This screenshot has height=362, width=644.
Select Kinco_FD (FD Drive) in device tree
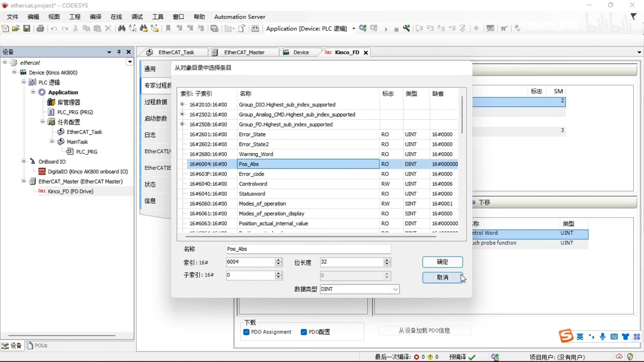coord(70,191)
